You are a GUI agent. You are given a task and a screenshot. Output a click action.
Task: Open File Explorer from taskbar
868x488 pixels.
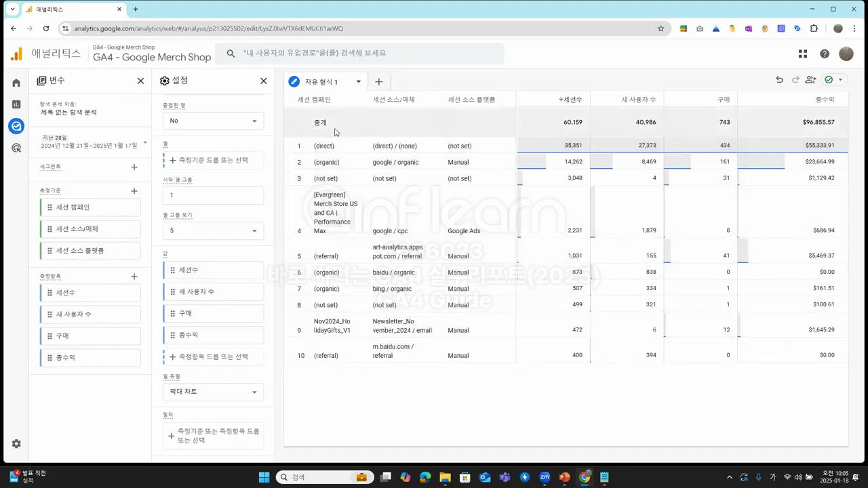click(445, 477)
